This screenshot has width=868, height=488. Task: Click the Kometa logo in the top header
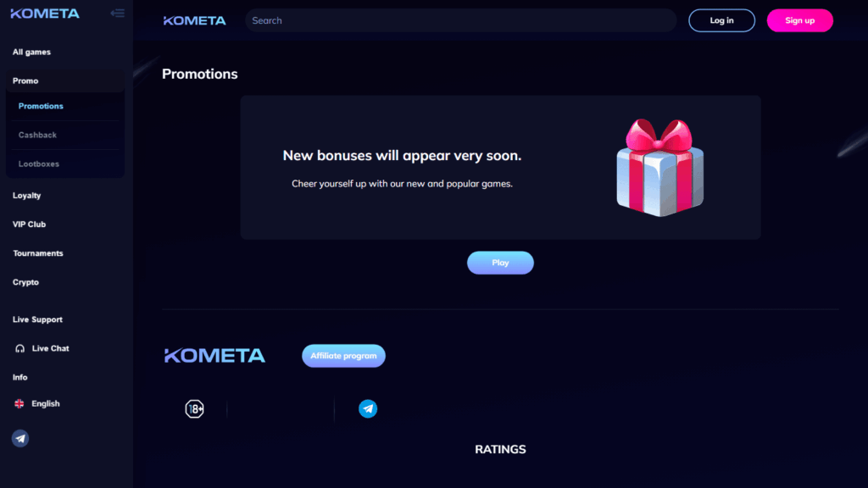click(x=195, y=20)
